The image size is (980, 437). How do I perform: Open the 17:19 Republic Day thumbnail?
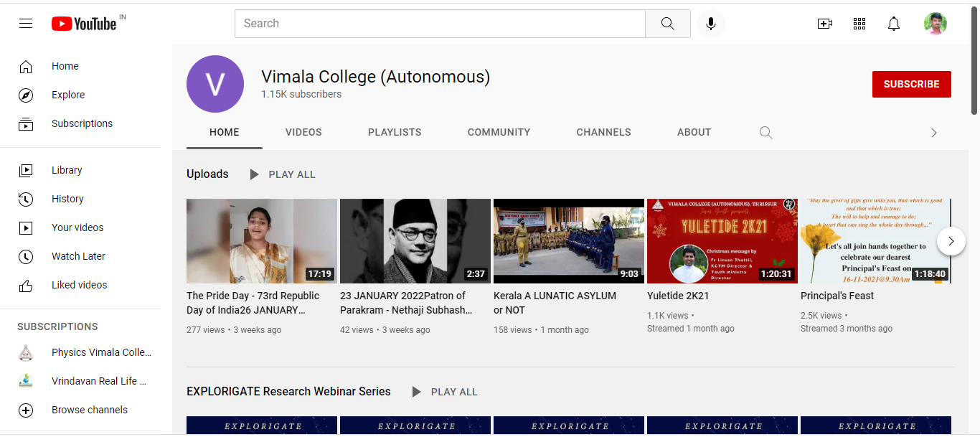(262, 241)
